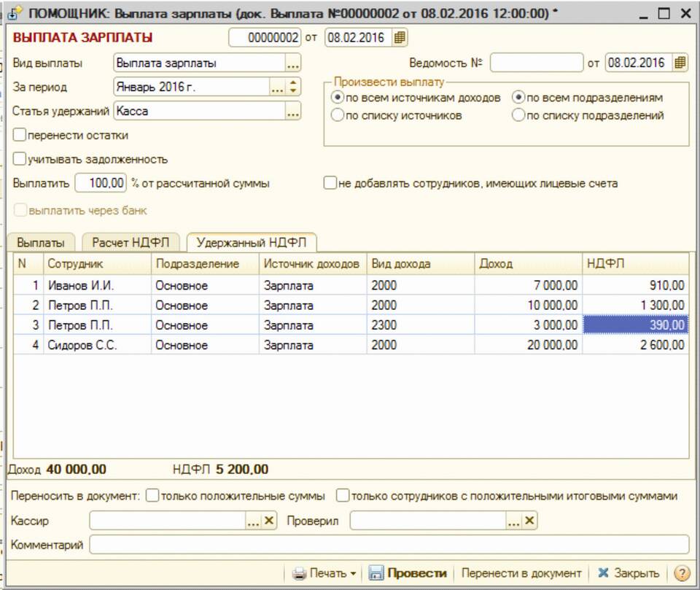Screen dimensions: 700x590
Task: Open calendar picker for Ведомость date
Action: [x=680, y=63]
